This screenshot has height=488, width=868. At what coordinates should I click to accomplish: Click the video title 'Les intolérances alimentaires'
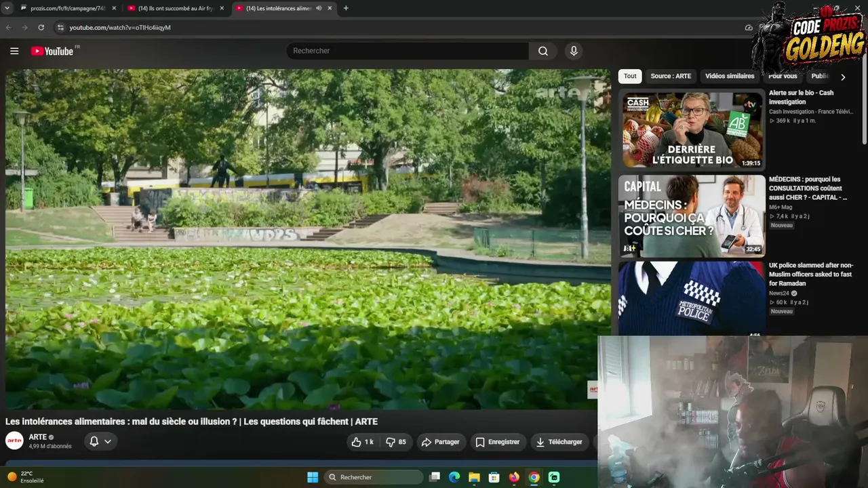(191, 422)
